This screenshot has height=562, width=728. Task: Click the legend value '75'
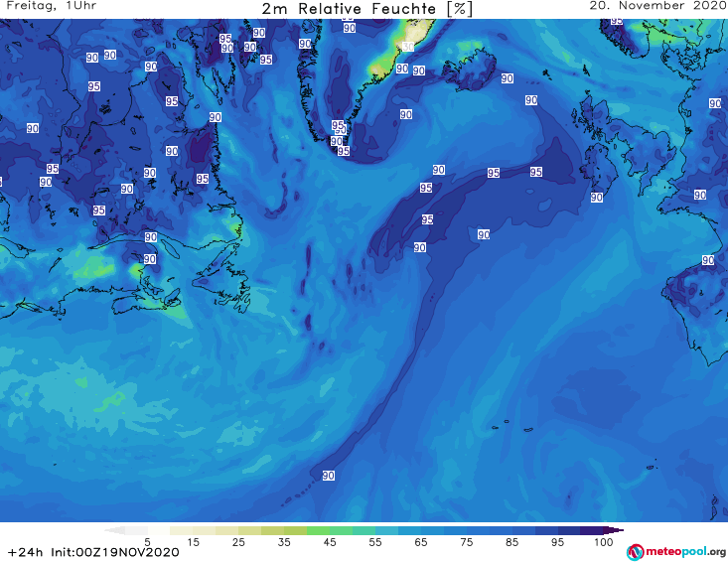click(x=467, y=542)
